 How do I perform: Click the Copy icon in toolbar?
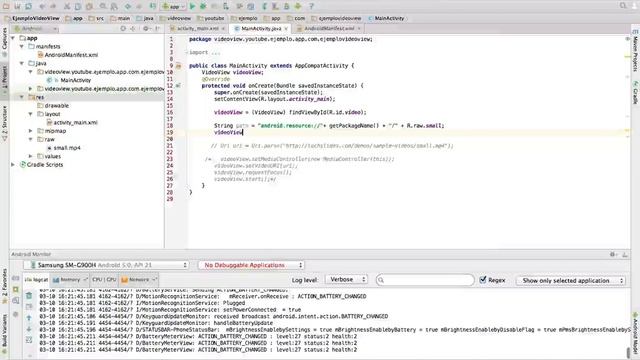[78, 6]
